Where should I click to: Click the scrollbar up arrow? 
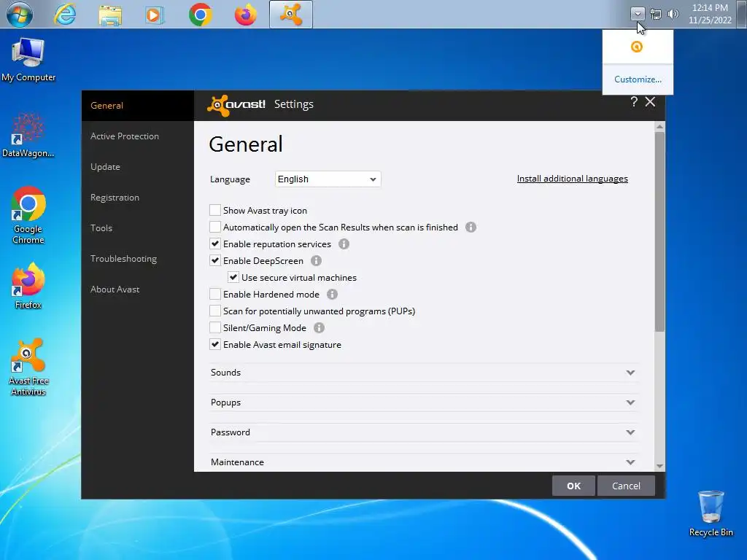659,126
